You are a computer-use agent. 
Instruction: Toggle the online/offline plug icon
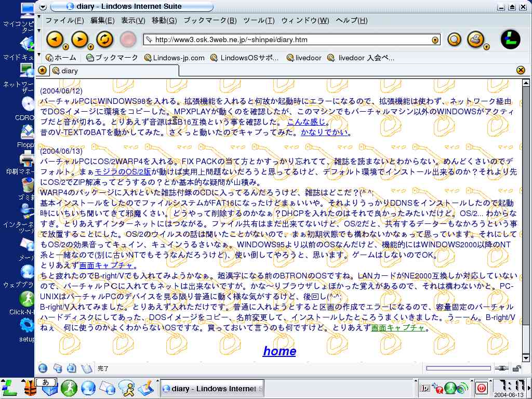(501, 368)
